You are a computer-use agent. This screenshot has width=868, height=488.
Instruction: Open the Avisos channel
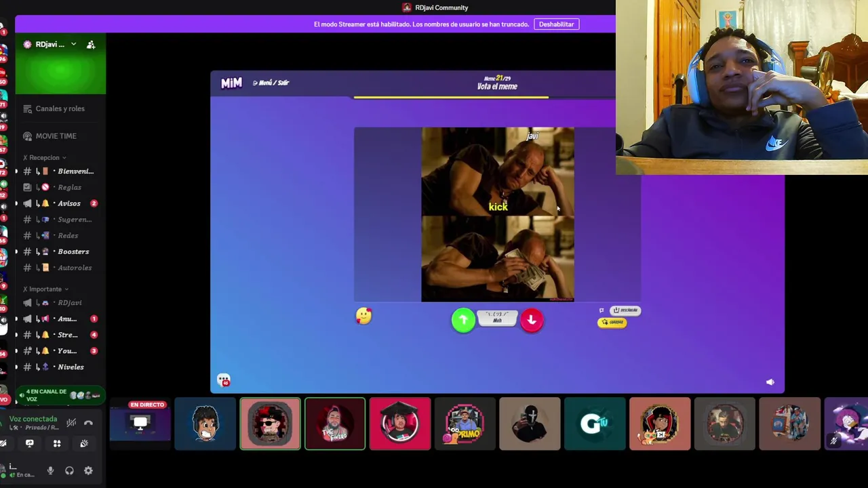(x=60, y=203)
